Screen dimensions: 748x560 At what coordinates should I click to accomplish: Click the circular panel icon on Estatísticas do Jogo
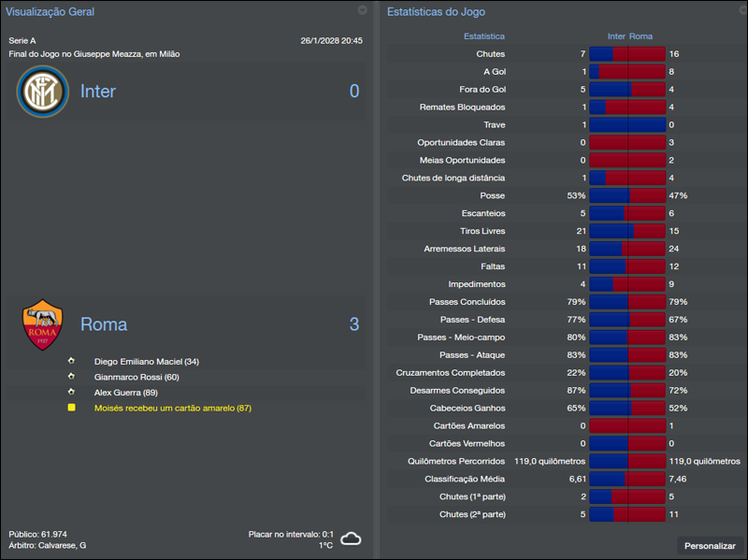click(x=742, y=10)
